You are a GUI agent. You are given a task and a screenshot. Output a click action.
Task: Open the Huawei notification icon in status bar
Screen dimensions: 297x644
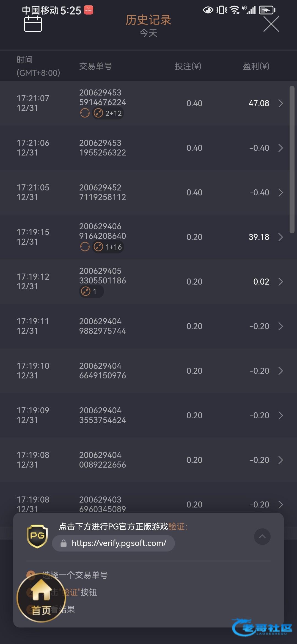click(x=88, y=10)
